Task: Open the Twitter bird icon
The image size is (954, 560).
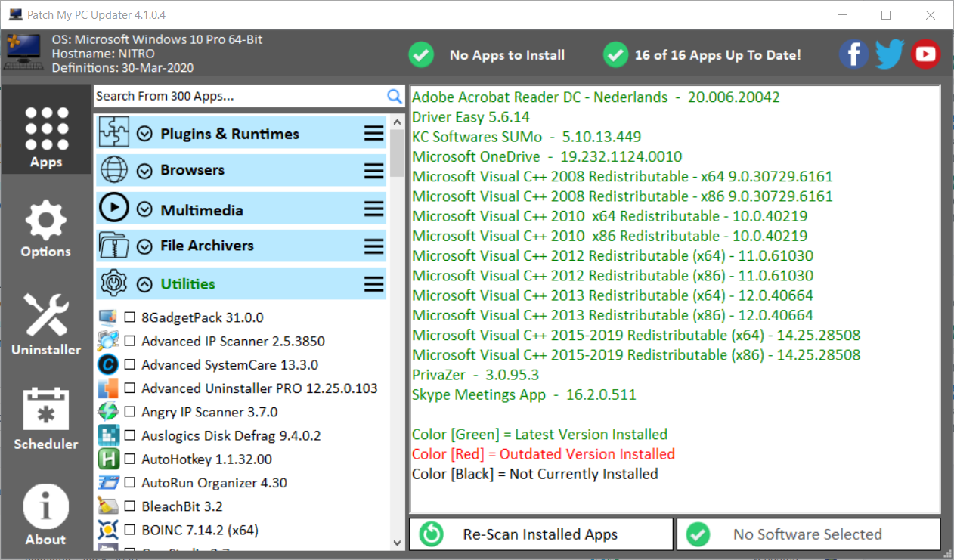Action: (889, 54)
